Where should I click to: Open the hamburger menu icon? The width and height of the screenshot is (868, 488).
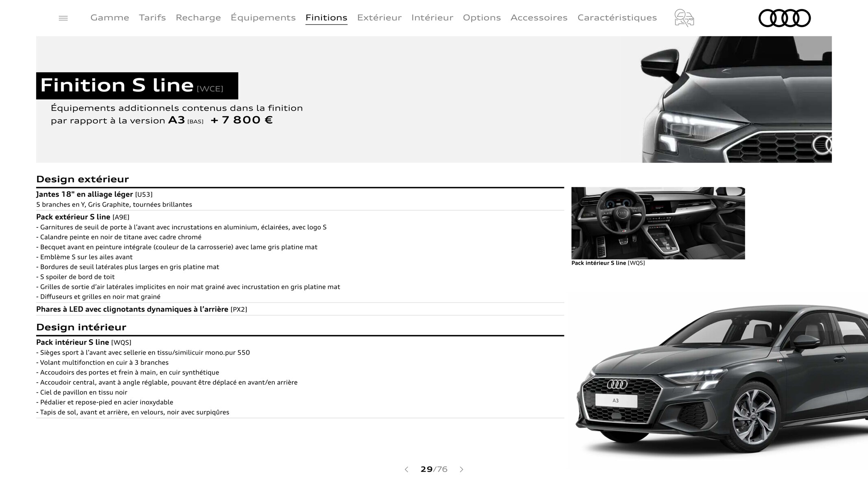(63, 18)
